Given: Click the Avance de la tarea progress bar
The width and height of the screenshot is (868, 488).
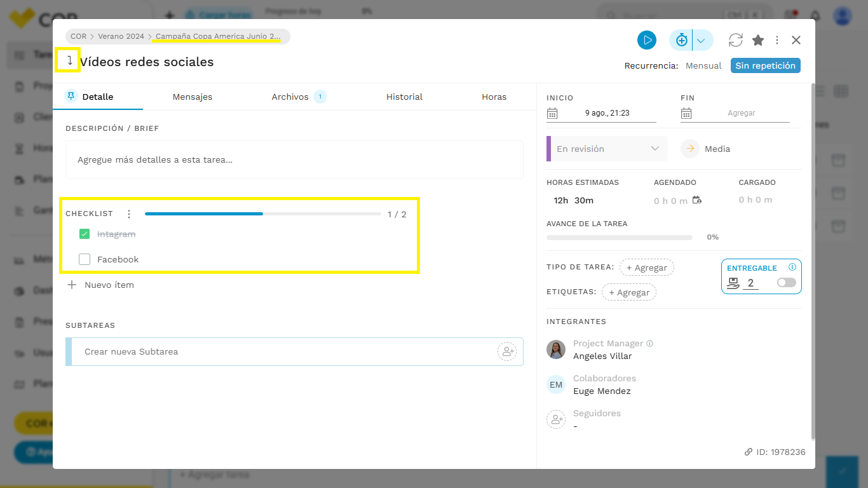Looking at the screenshot, I should click(620, 238).
